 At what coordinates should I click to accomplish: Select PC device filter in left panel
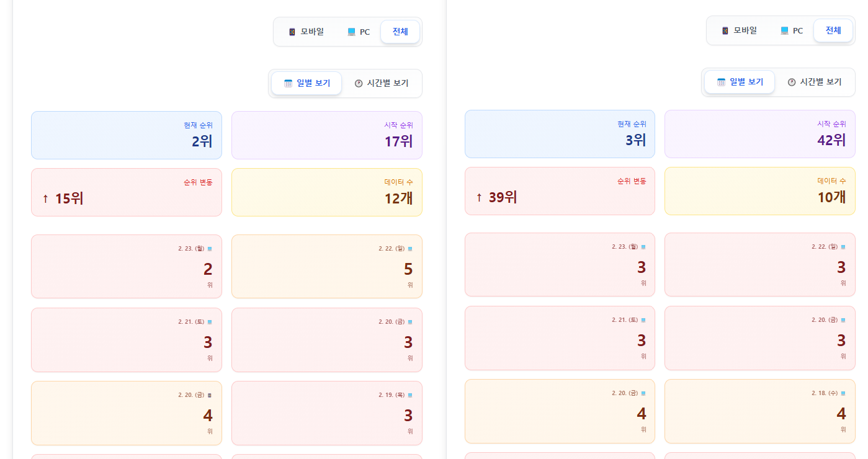tap(359, 32)
